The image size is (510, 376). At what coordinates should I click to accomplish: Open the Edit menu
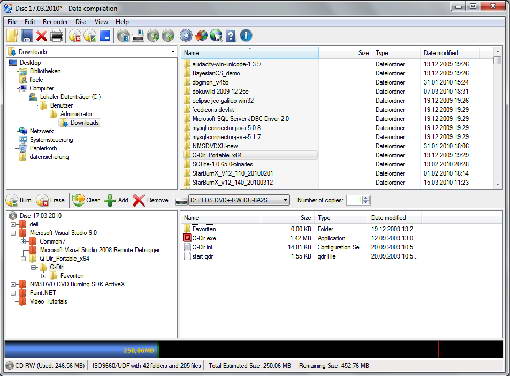coord(30,22)
